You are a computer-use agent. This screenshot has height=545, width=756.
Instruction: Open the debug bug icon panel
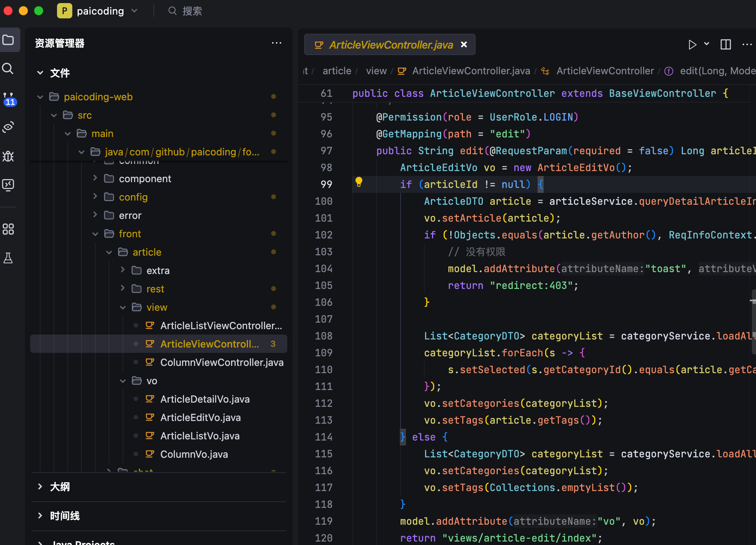coord(8,156)
